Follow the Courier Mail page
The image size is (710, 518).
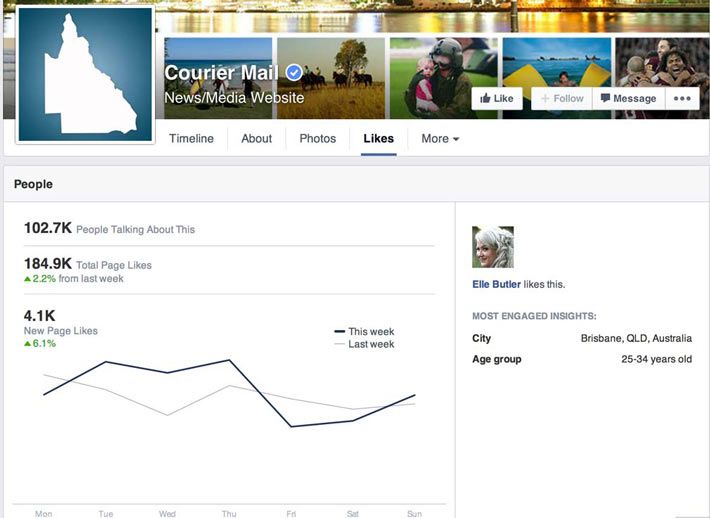(562, 98)
